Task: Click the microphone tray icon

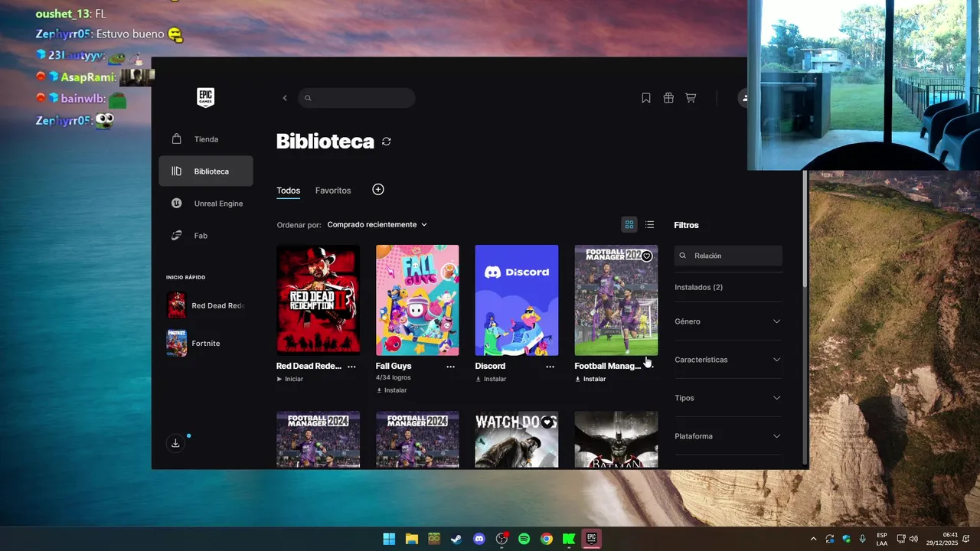Action: 863,539
